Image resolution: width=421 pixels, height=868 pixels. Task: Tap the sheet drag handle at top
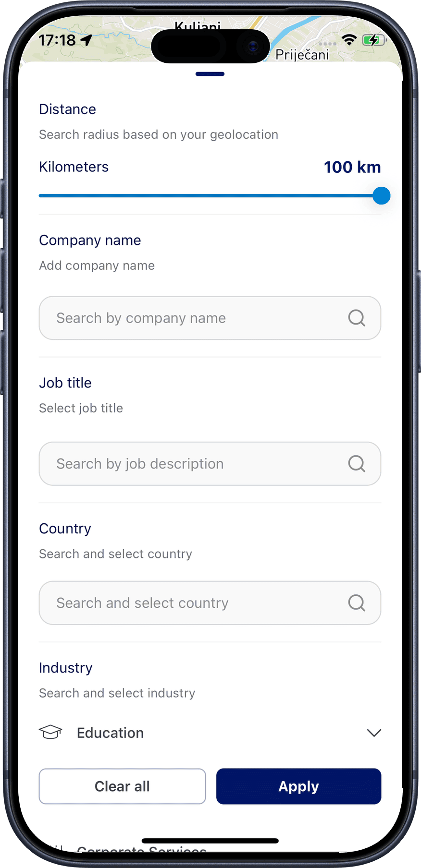[210, 74]
